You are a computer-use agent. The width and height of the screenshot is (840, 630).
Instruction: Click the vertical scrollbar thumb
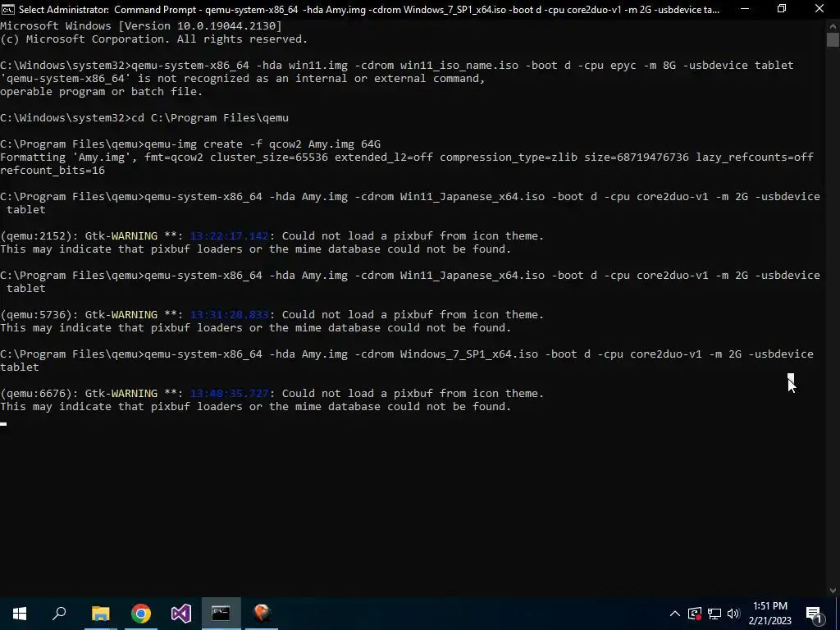pyautogui.click(x=833, y=40)
